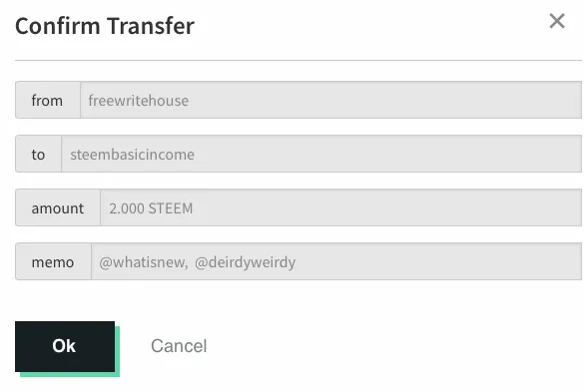Select the amount field with 2.000 STEEM
The width and height of the screenshot is (584, 392).
point(340,207)
